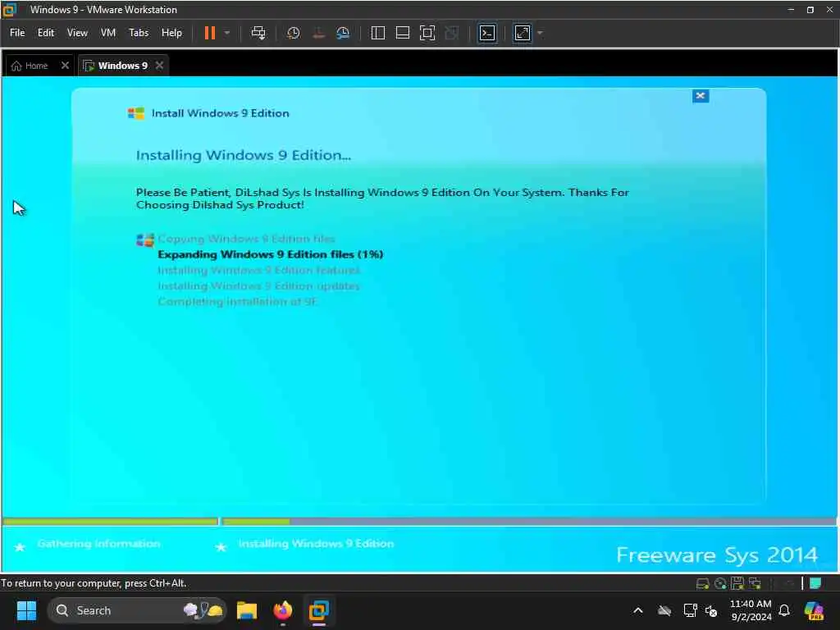Toggle the library sidebar view icon
The image size is (840, 630).
[377, 33]
